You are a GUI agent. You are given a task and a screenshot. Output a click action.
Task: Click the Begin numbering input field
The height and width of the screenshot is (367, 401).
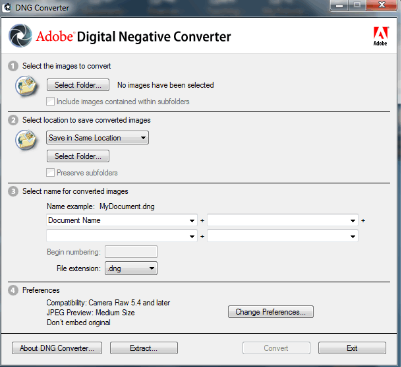coord(131,252)
